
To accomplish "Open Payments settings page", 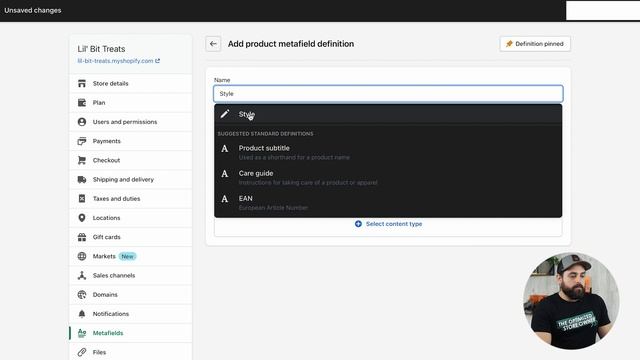I will pyautogui.click(x=131, y=141).
